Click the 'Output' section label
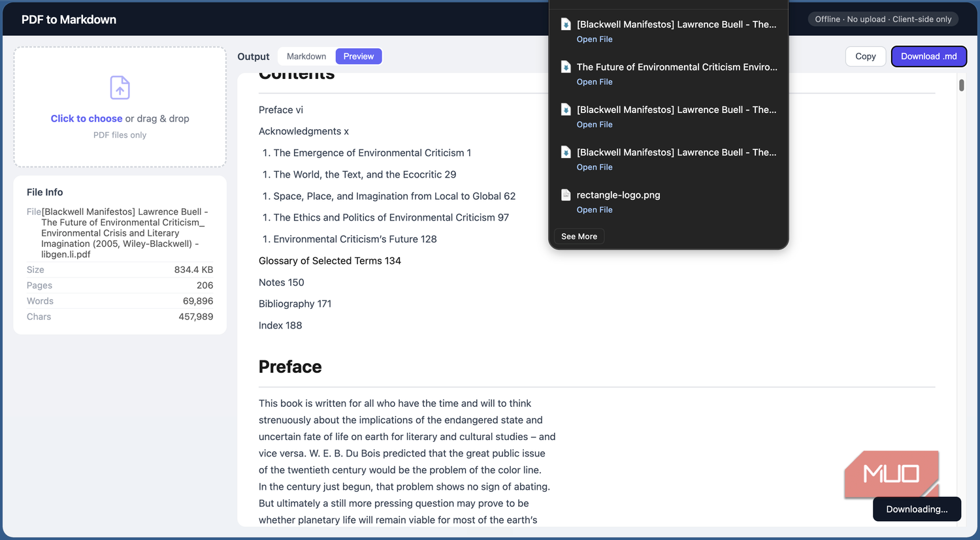 [x=253, y=57]
